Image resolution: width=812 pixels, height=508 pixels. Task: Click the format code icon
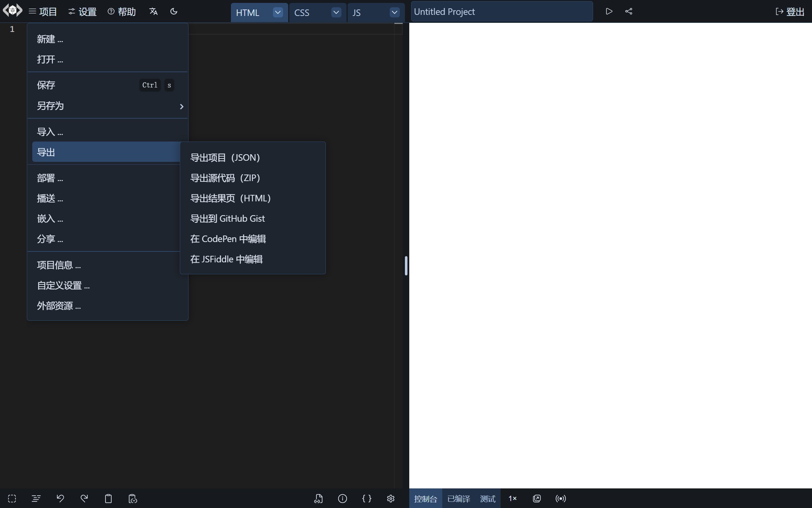tap(36, 499)
